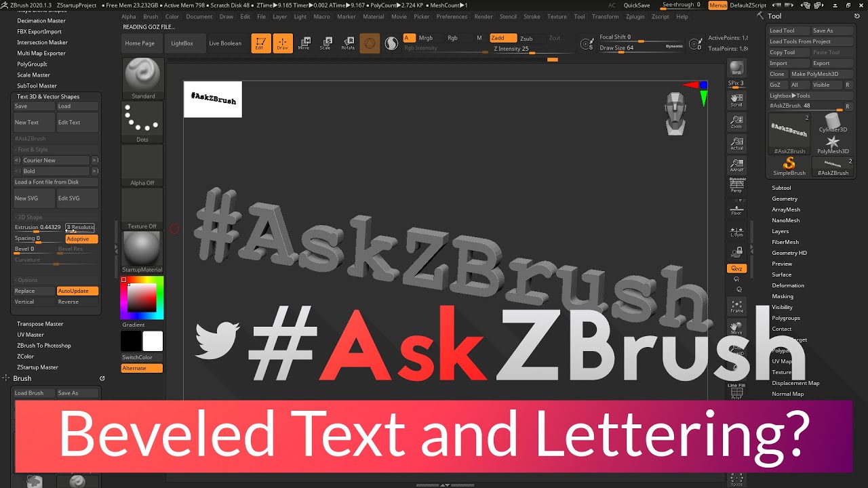Screen dimensions: 868x488
Task: Open the StartupMaterial selector
Action: click(142, 252)
